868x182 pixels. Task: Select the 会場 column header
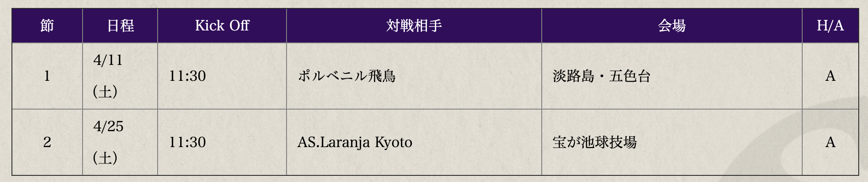[672, 26]
